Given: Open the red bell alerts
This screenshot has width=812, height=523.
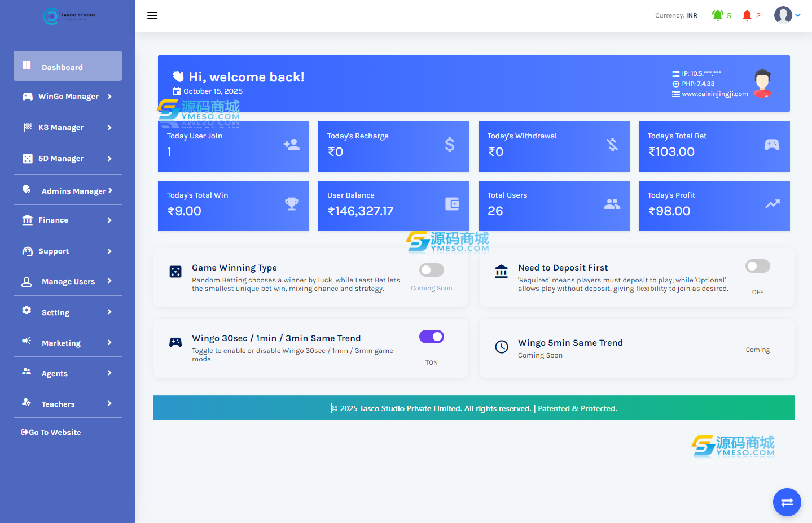Looking at the screenshot, I should (747, 15).
